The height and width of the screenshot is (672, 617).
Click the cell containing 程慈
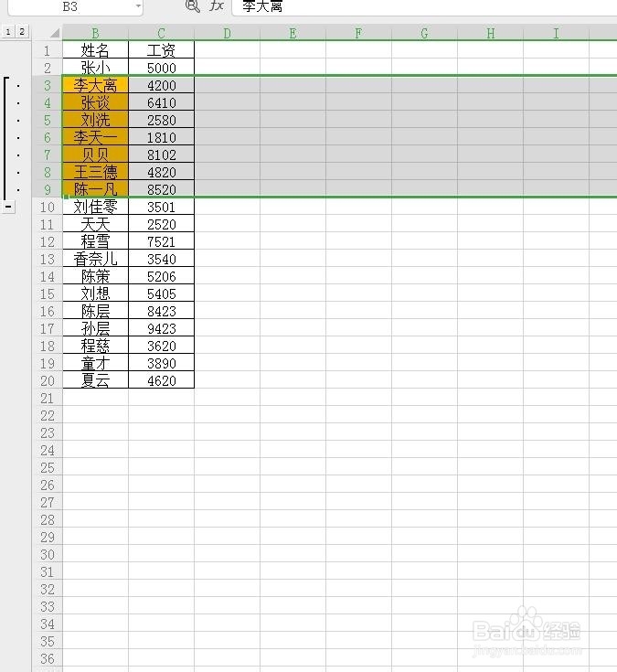[x=96, y=346]
